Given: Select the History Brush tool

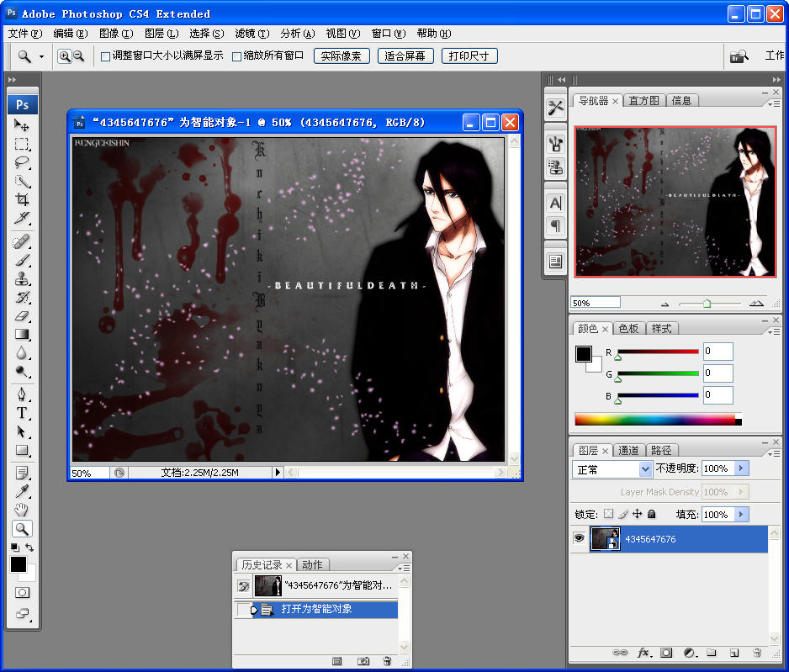Looking at the screenshot, I should (22, 297).
